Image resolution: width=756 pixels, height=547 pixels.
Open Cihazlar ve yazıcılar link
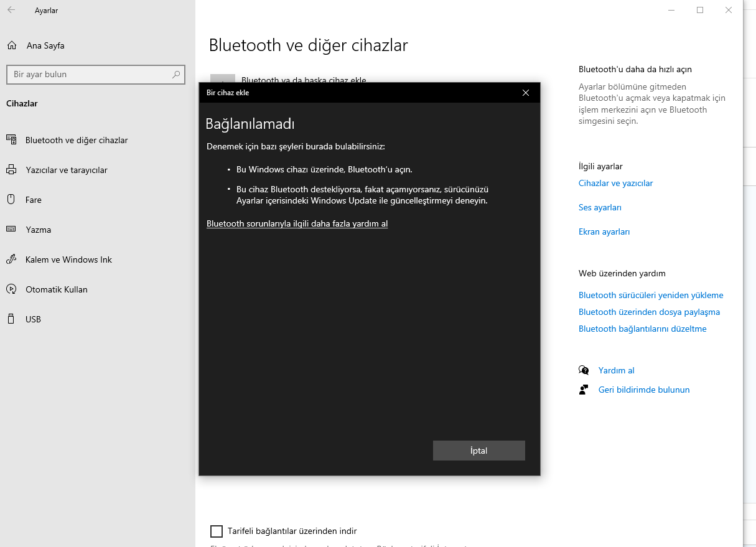pyautogui.click(x=615, y=183)
